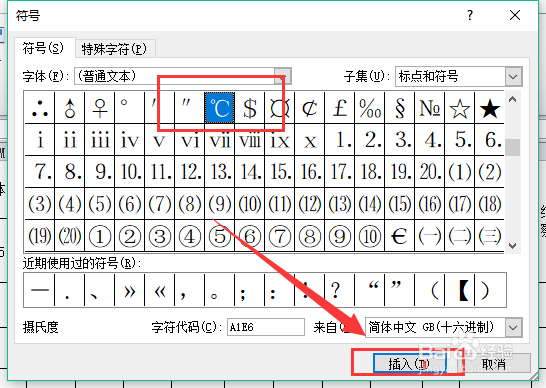Select the parenthesized (1) symbol
Screen dimensions: 546x388
(459, 172)
